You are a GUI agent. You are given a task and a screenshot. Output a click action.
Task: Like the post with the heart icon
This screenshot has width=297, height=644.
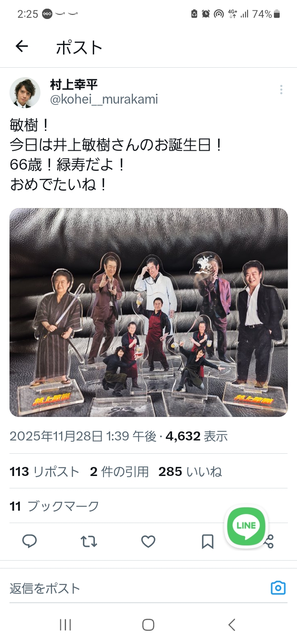(148, 541)
